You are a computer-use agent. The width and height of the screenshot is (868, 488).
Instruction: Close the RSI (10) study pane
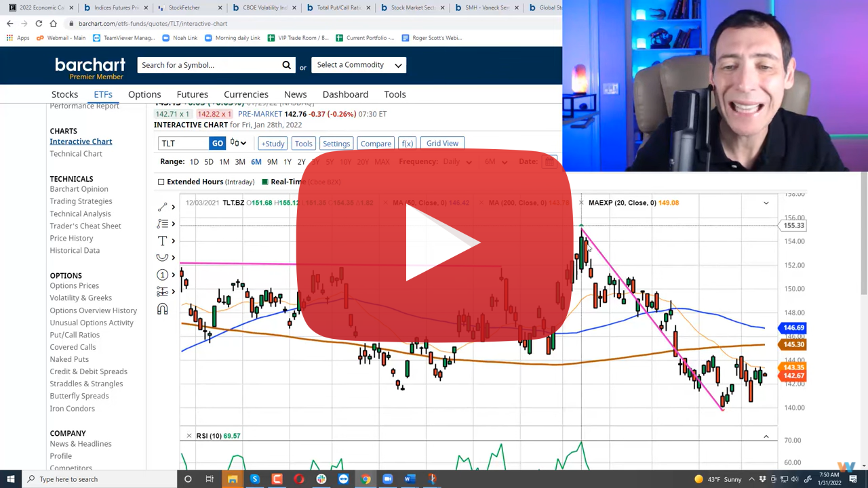click(x=189, y=436)
